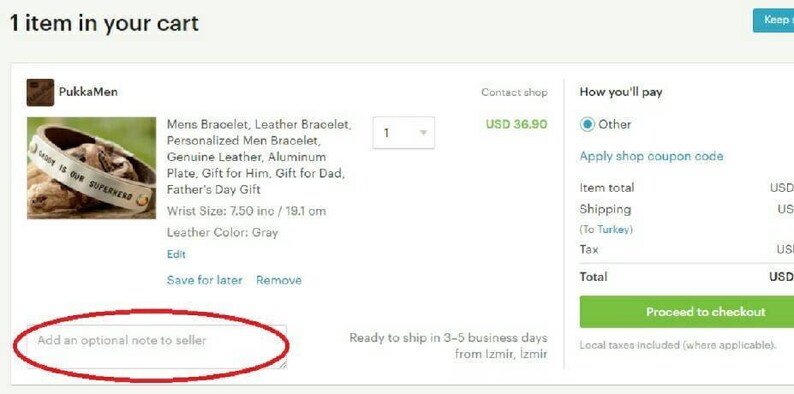Click the Wrist Size variation text

246,211
